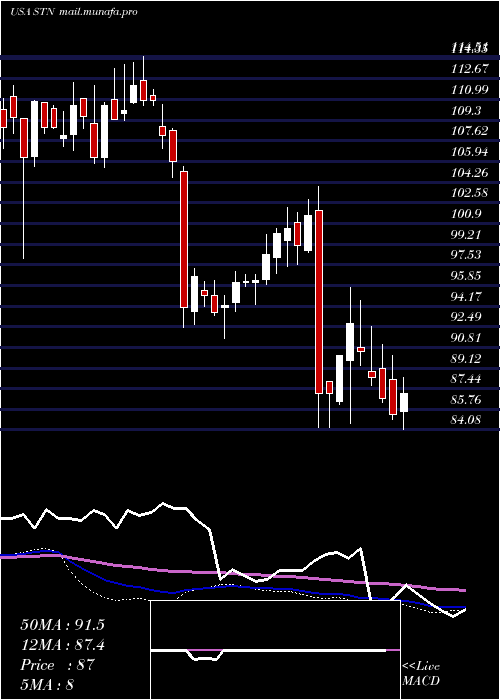Click the 89.12 price axis label
Image resolution: width=500 pixels, height=700 pixels.
pyautogui.click(x=467, y=358)
